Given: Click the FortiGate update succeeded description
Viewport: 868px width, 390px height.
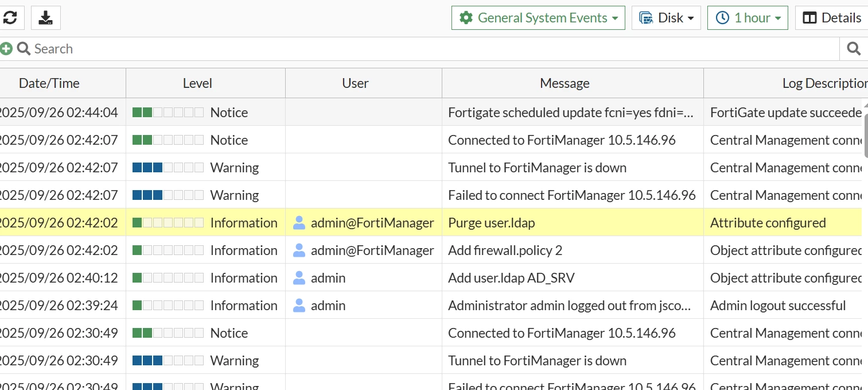Looking at the screenshot, I should (786, 113).
